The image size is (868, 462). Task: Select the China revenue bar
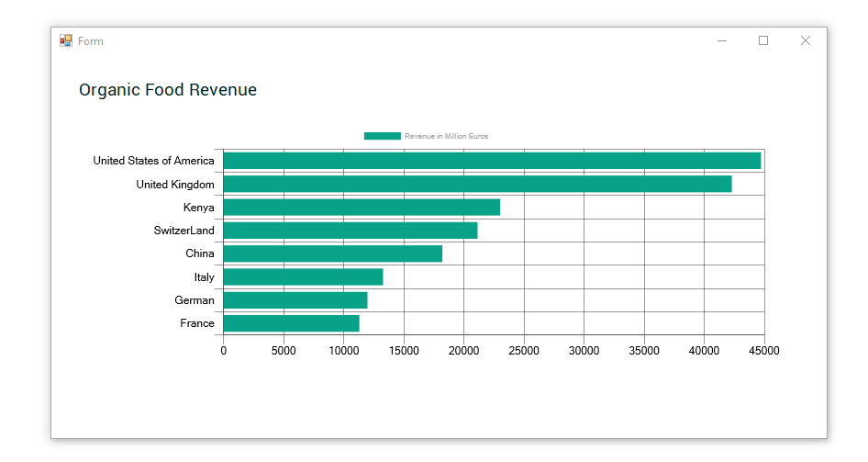click(333, 254)
